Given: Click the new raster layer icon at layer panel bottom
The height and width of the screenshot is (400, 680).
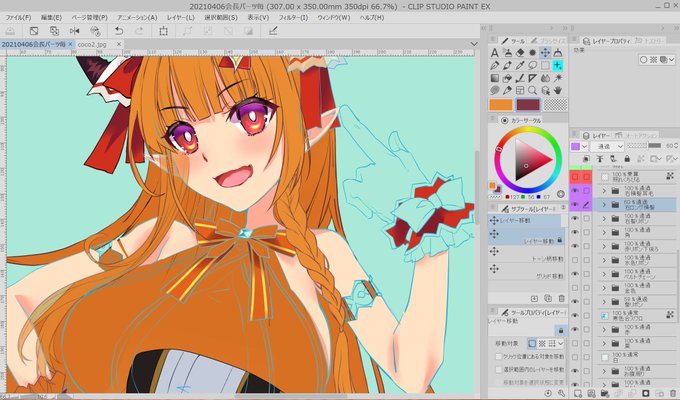Looking at the screenshot, I should 577,393.
